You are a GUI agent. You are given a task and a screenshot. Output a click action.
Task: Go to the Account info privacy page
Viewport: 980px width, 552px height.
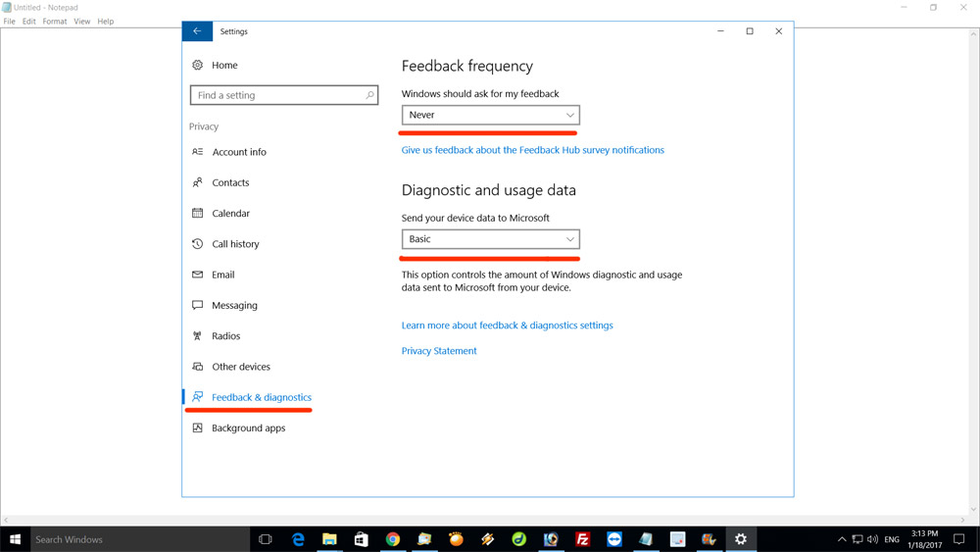coord(239,152)
